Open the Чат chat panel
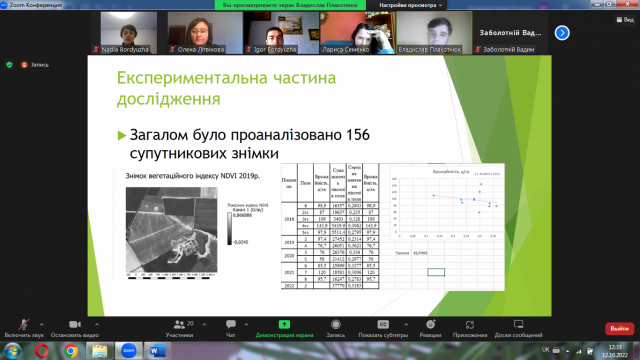 [231, 329]
